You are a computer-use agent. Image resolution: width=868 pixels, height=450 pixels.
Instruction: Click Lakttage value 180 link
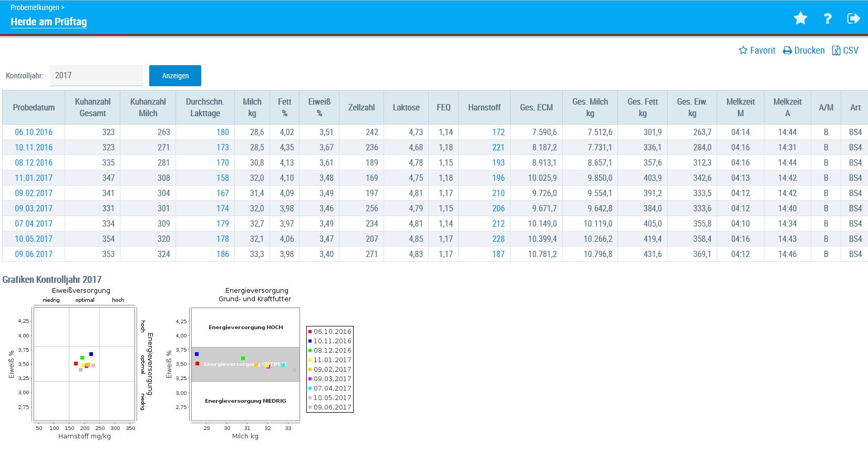coord(223,132)
